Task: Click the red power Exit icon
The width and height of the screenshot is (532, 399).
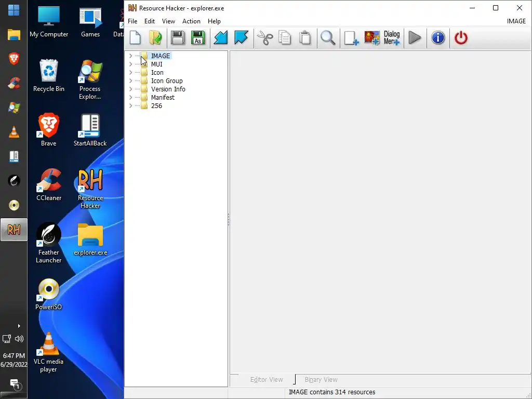Action: click(461, 37)
